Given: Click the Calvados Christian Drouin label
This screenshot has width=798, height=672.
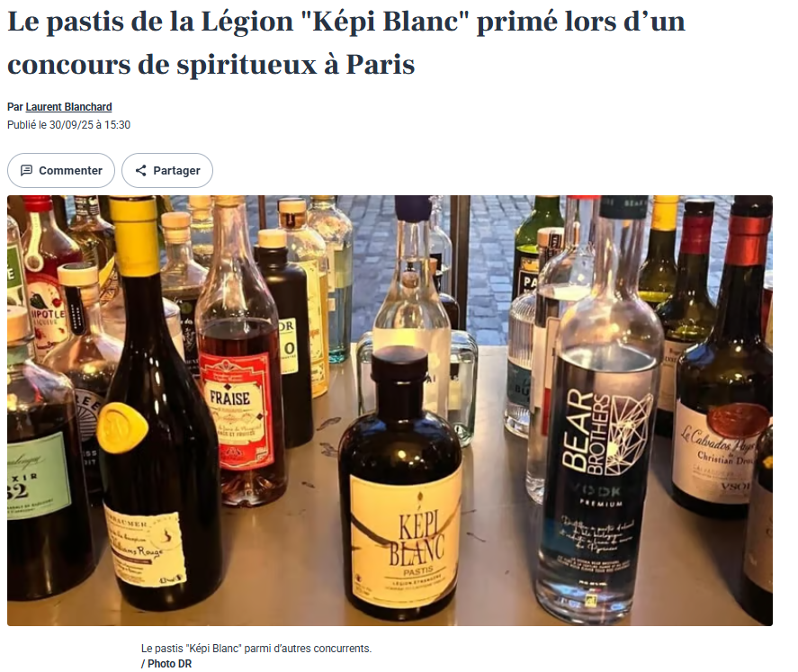Looking at the screenshot, I should tap(718, 452).
